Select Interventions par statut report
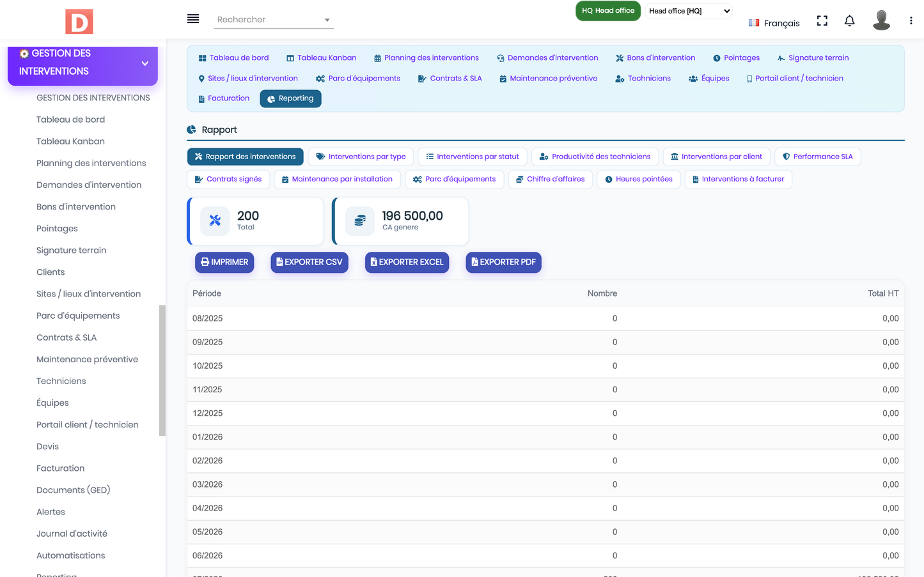The height and width of the screenshot is (577, 924). [x=472, y=157]
